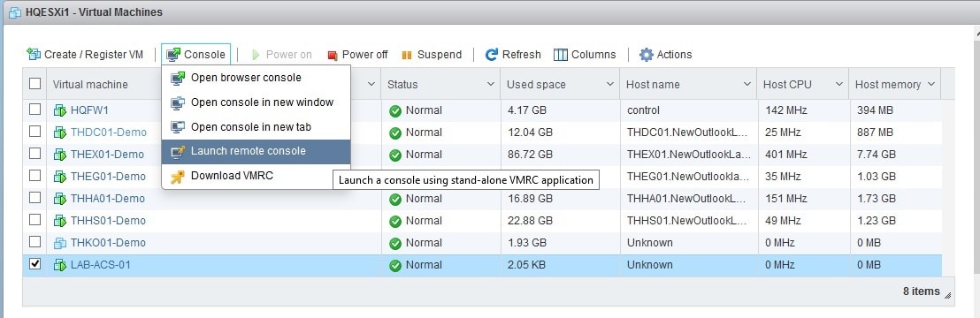Select Launch remote console
980x318 pixels.
(256, 151)
